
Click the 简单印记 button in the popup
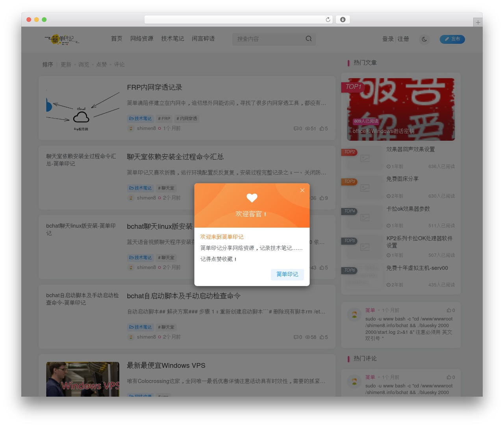pos(287,274)
